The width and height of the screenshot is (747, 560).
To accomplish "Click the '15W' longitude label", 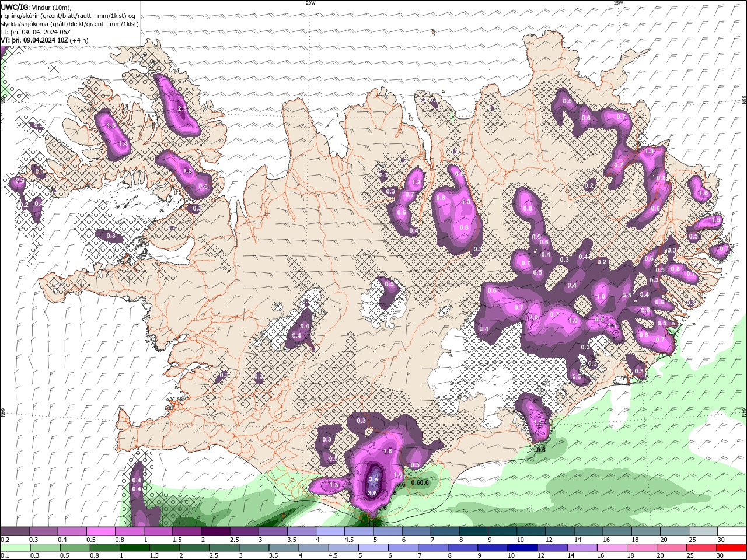I will pos(617,3).
